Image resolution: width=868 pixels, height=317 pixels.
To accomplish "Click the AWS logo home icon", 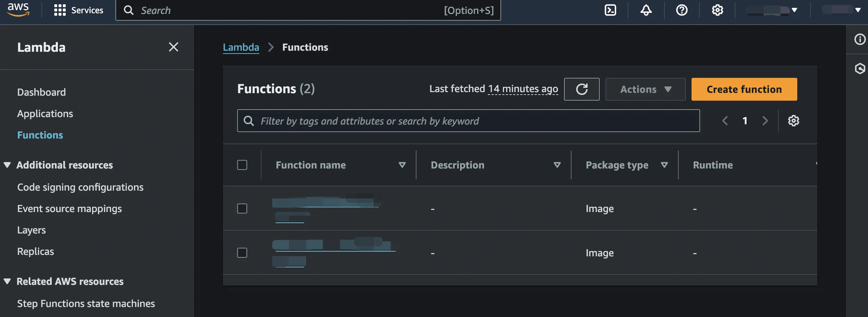I will [x=18, y=10].
